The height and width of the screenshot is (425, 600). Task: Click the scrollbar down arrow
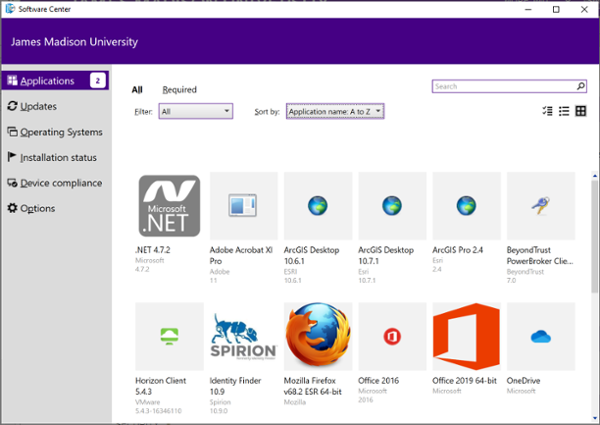click(595, 418)
